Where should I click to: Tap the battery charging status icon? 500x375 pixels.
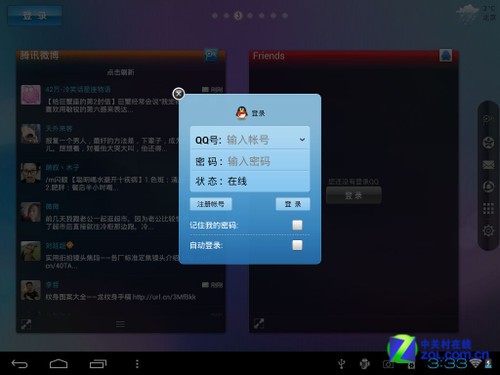coord(489,363)
